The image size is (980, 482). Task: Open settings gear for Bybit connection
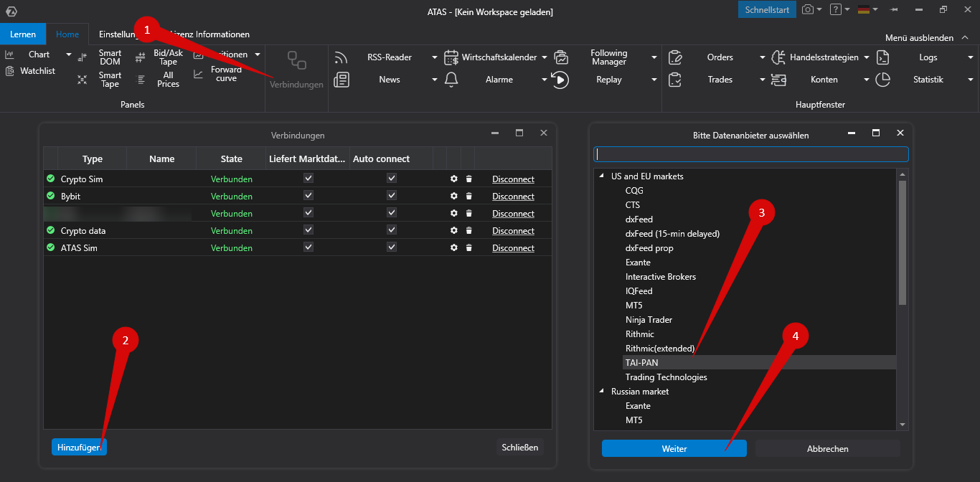point(453,197)
